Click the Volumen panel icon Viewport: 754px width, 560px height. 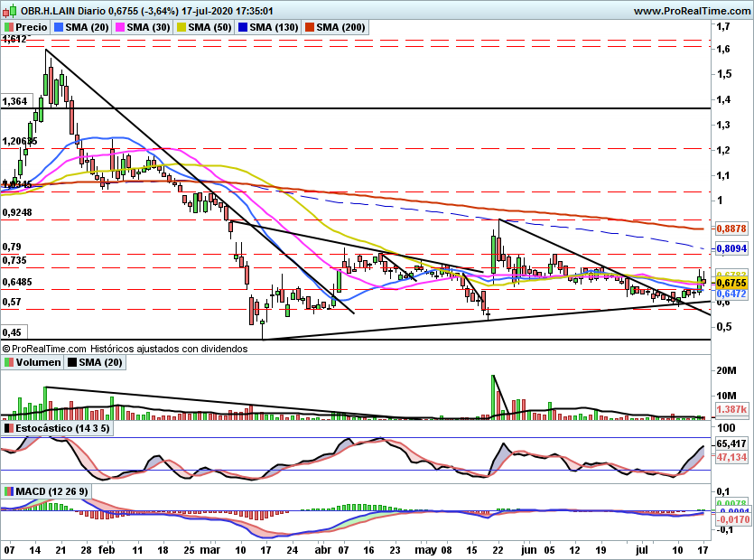click(x=9, y=362)
